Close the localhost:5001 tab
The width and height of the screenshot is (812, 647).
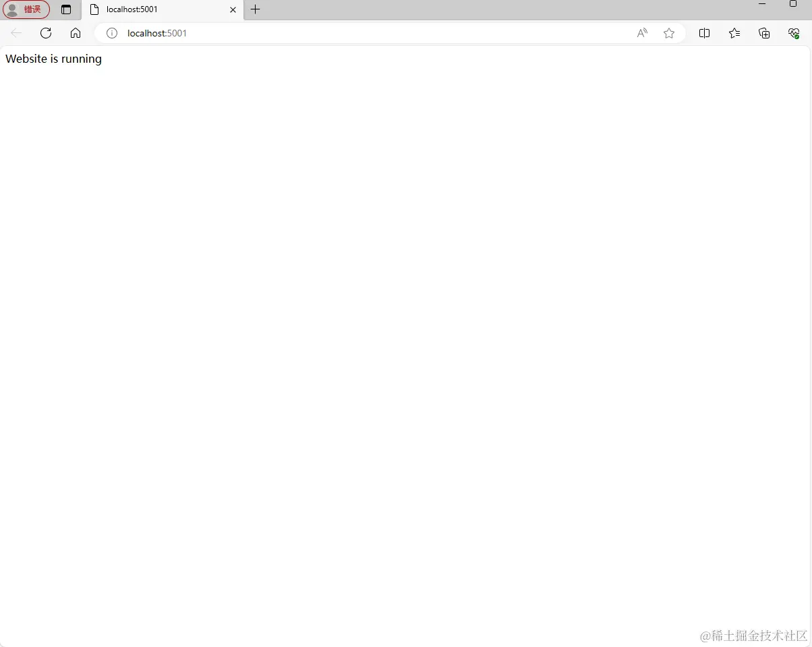pos(233,9)
